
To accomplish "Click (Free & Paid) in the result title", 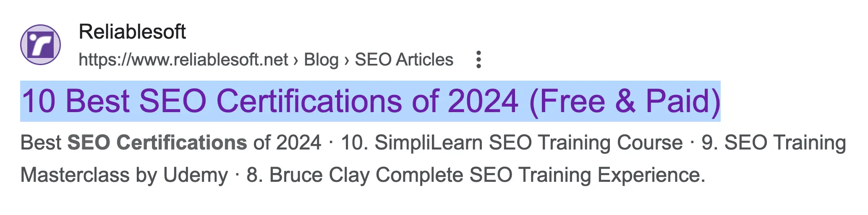I will point(625,101).
